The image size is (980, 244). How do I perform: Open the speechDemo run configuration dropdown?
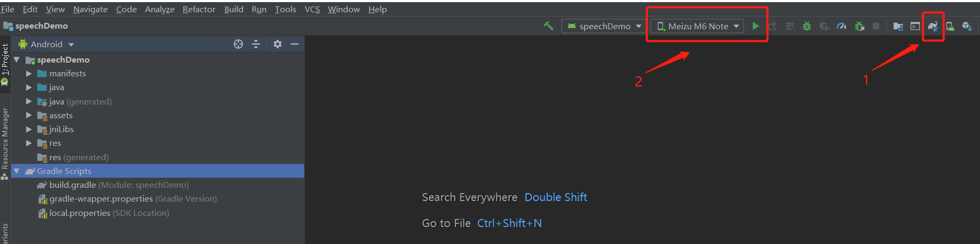[604, 26]
